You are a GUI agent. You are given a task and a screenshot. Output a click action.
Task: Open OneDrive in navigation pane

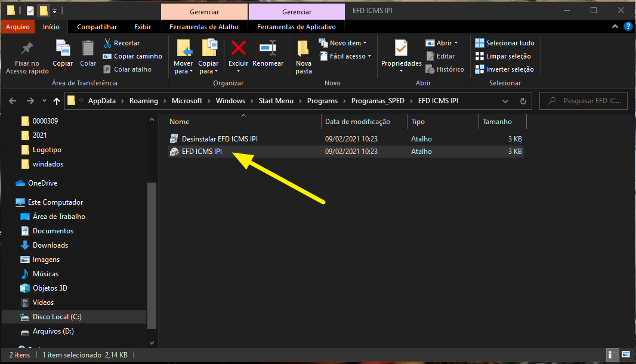(42, 183)
